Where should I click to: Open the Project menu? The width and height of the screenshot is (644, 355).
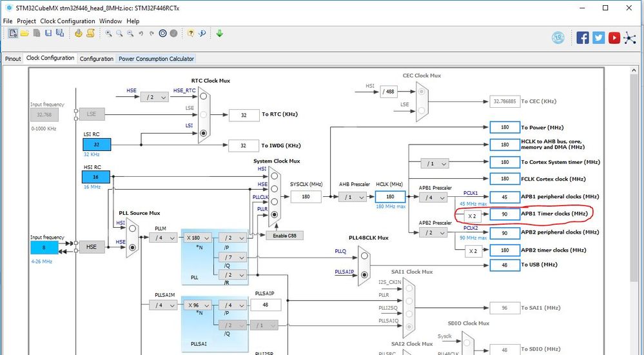(26, 21)
